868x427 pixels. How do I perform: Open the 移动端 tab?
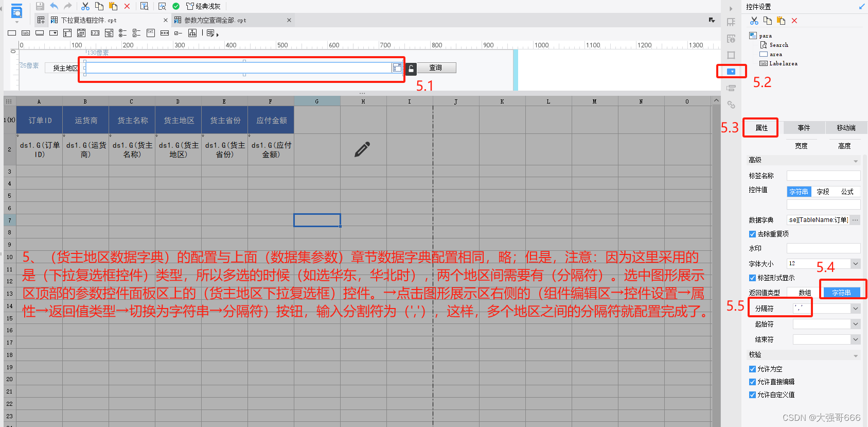[846, 128]
